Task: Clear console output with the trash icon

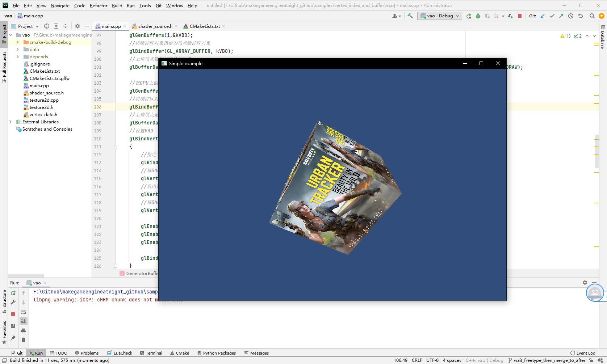Action: [24, 340]
